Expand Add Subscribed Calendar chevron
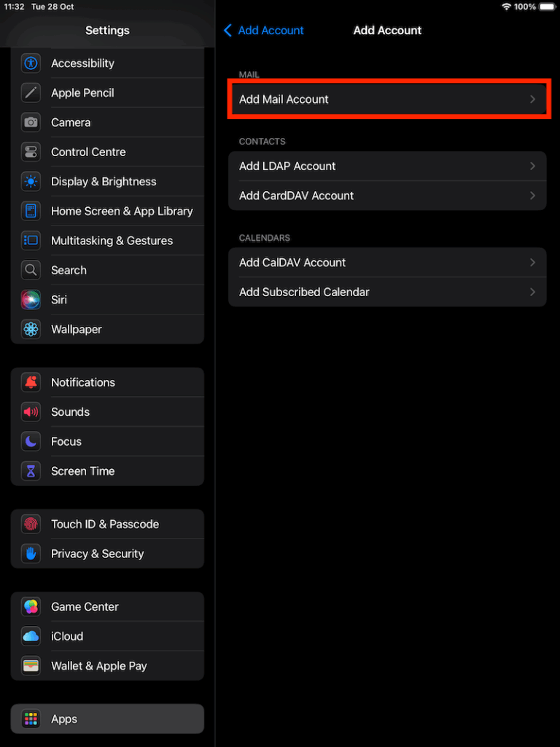This screenshot has height=747, width=560. (x=532, y=292)
